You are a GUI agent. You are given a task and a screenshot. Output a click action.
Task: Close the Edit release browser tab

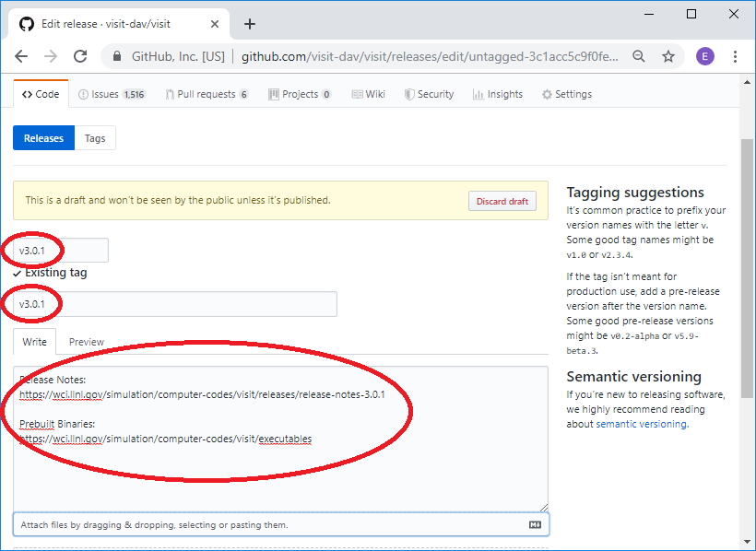tap(215, 24)
